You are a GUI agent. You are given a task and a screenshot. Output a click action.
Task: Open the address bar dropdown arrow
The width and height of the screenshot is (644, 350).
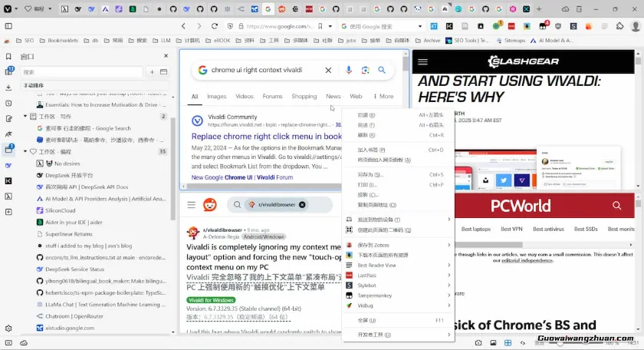[x=330, y=26]
